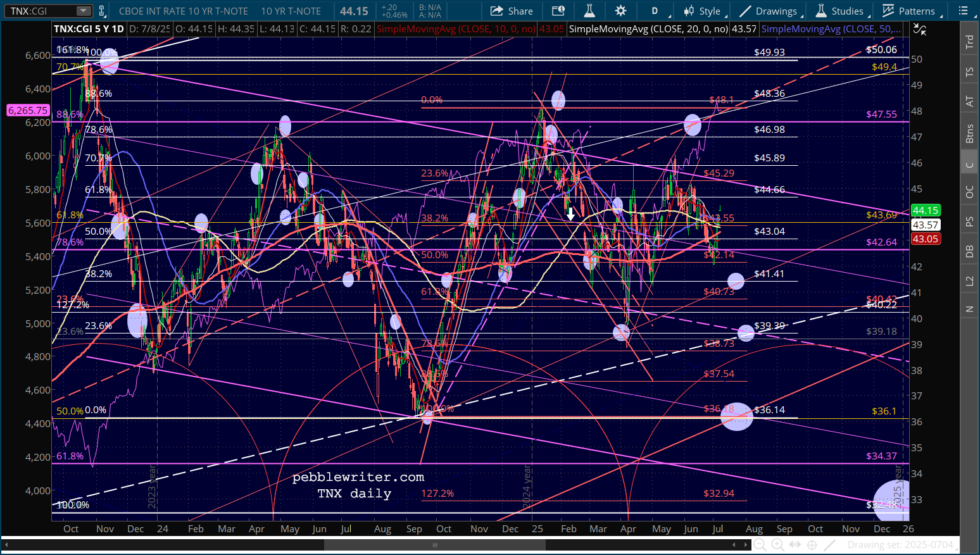This screenshot has height=555, width=980.
Task: Click the Share chart icon
Action: tap(512, 11)
